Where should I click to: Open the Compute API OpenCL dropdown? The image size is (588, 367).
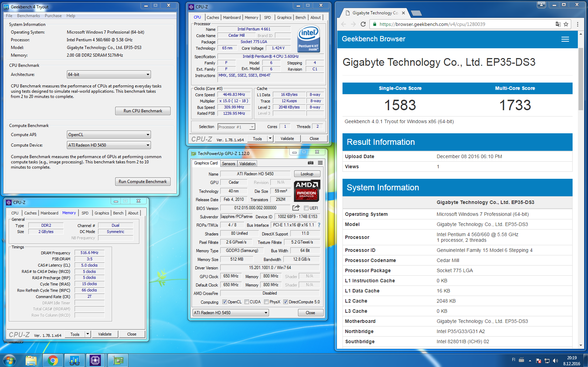pyautogui.click(x=109, y=135)
